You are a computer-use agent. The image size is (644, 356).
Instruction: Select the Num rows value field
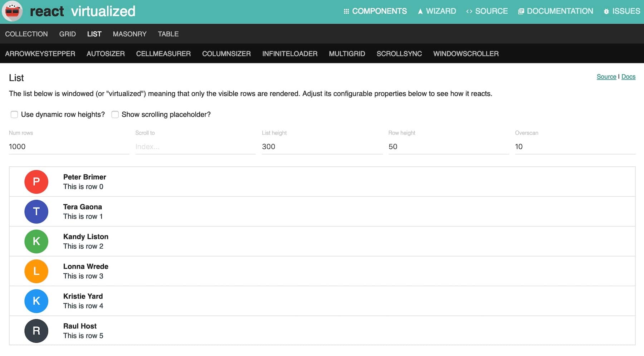click(x=69, y=147)
